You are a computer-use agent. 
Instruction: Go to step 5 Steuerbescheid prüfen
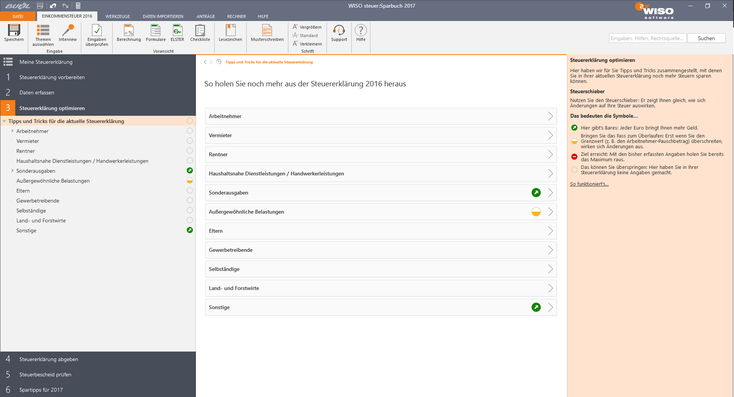pyautogui.click(x=98, y=375)
